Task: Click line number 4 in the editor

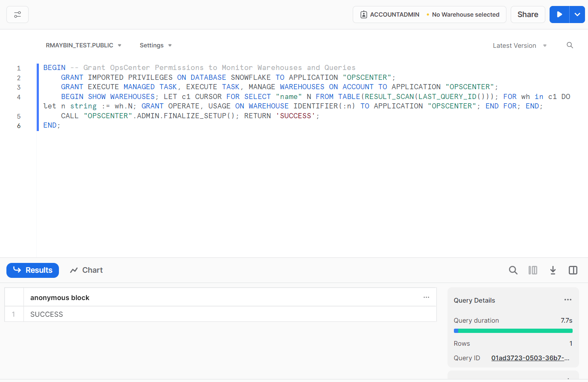Action: 19,97
